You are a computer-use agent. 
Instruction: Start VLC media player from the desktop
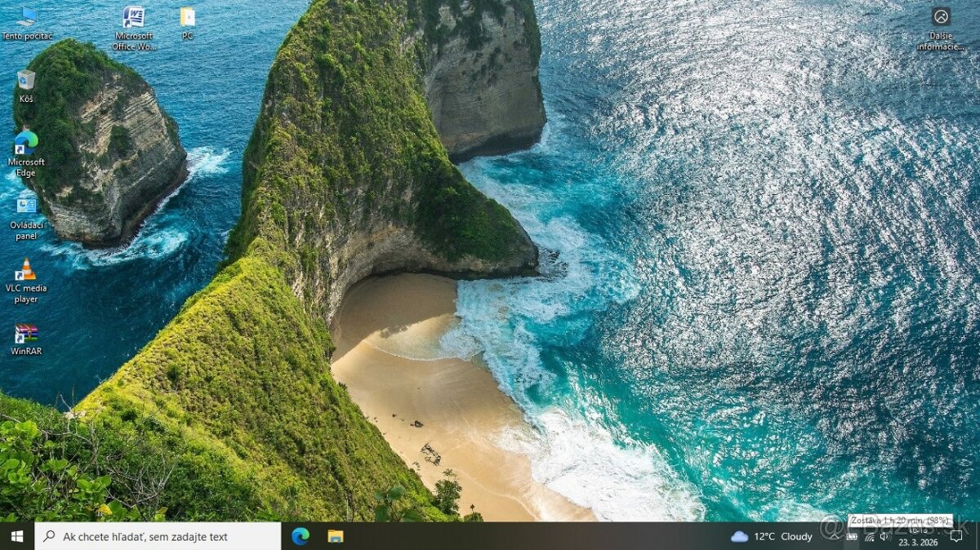click(x=25, y=269)
